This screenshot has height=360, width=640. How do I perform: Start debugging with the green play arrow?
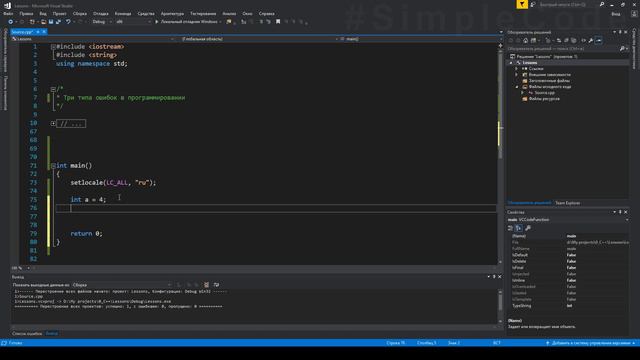[x=156, y=22]
